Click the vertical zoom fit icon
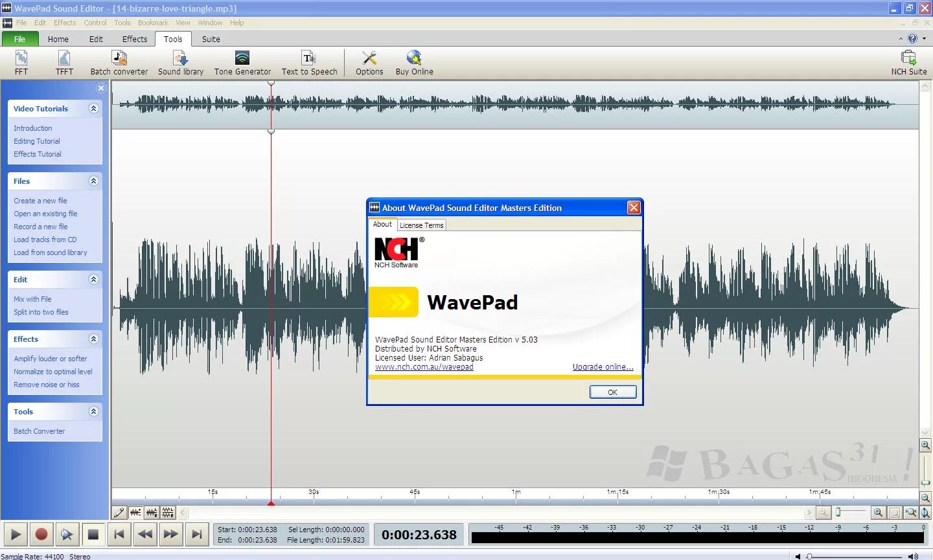This screenshot has width=933, height=560. (926, 513)
